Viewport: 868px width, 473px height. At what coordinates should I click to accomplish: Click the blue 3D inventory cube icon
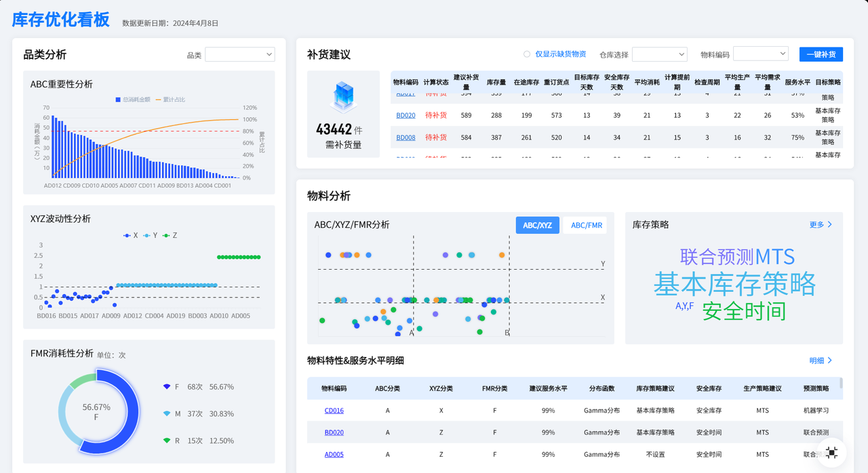pos(344,96)
